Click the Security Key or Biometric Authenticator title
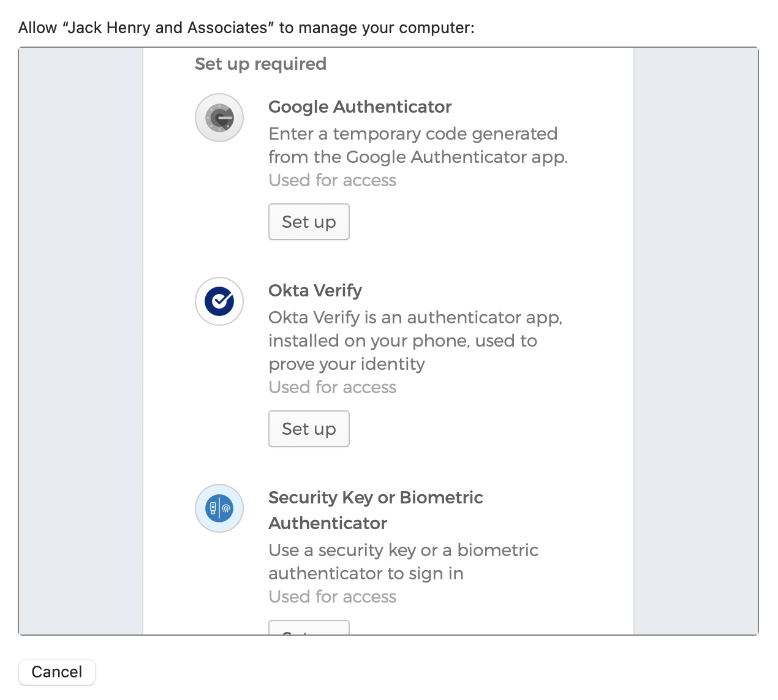Image resolution: width=778 pixels, height=700 pixels. point(376,510)
